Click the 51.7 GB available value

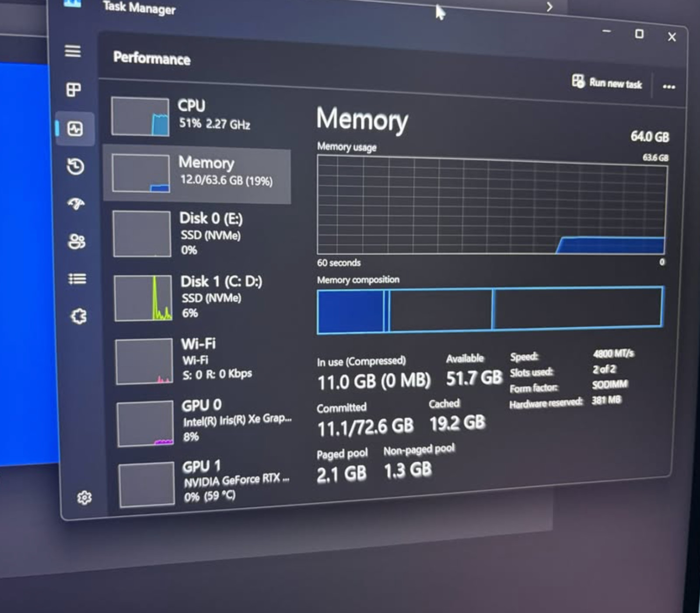(x=474, y=377)
